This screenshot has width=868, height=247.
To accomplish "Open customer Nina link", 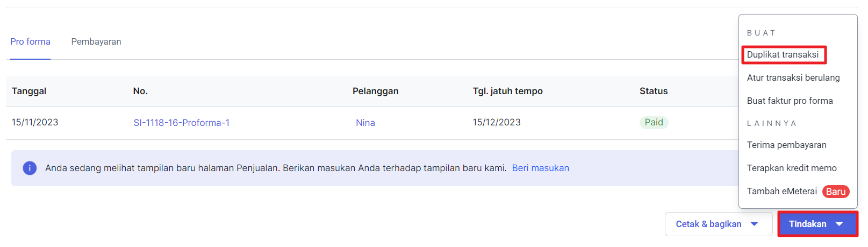I will (365, 123).
